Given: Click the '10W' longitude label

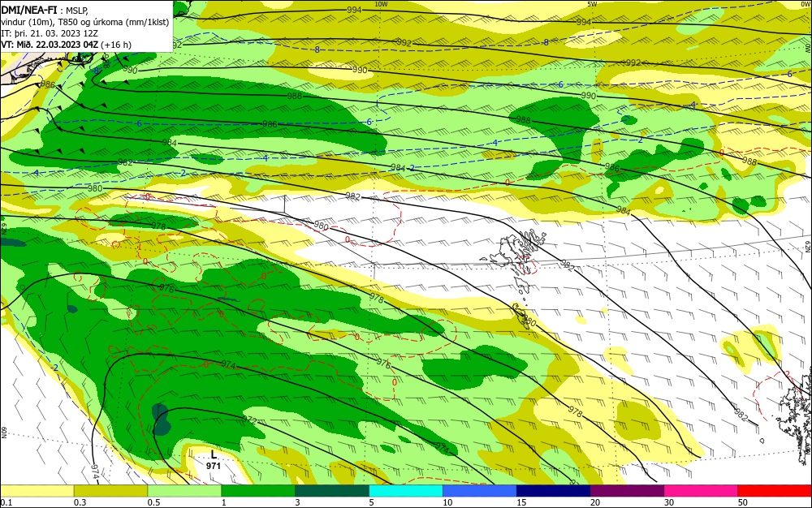Looking at the screenshot, I should coord(381,4).
